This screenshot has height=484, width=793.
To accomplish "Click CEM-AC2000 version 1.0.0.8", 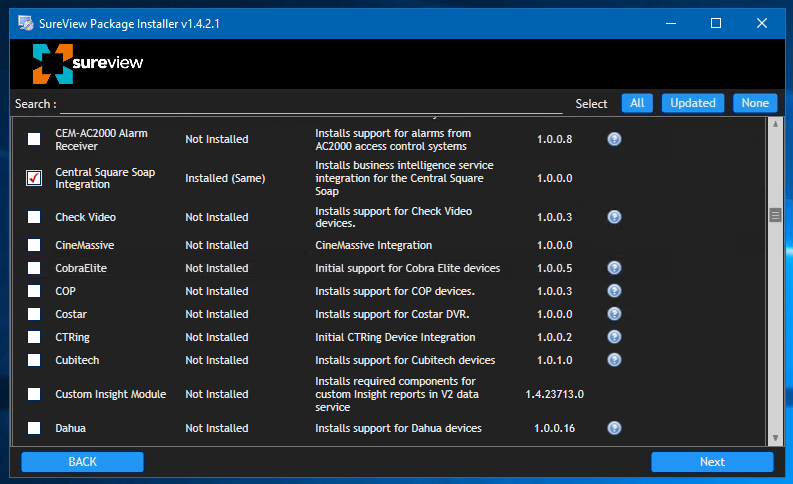I will coord(554,139).
